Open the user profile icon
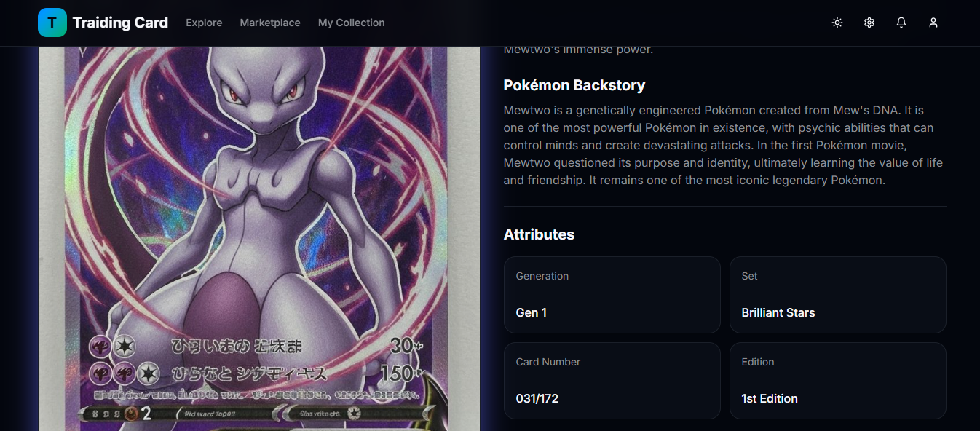This screenshot has width=980, height=431. pyautogui.click(x=933, y=23)
